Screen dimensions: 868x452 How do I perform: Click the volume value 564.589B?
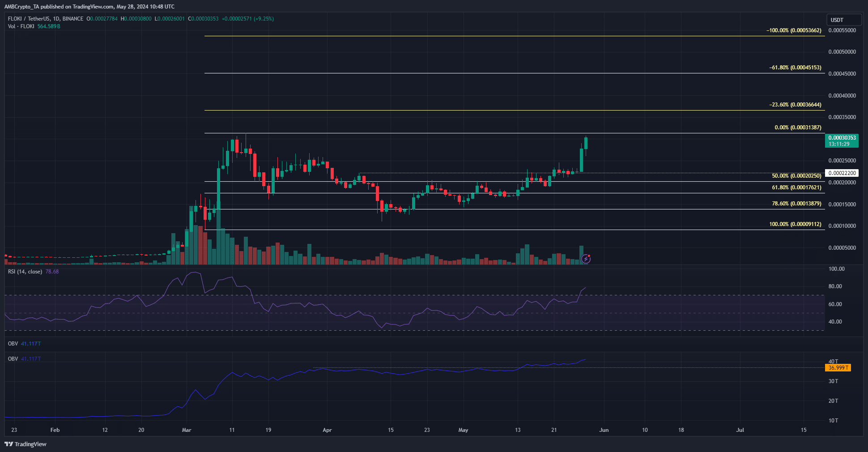49,26
